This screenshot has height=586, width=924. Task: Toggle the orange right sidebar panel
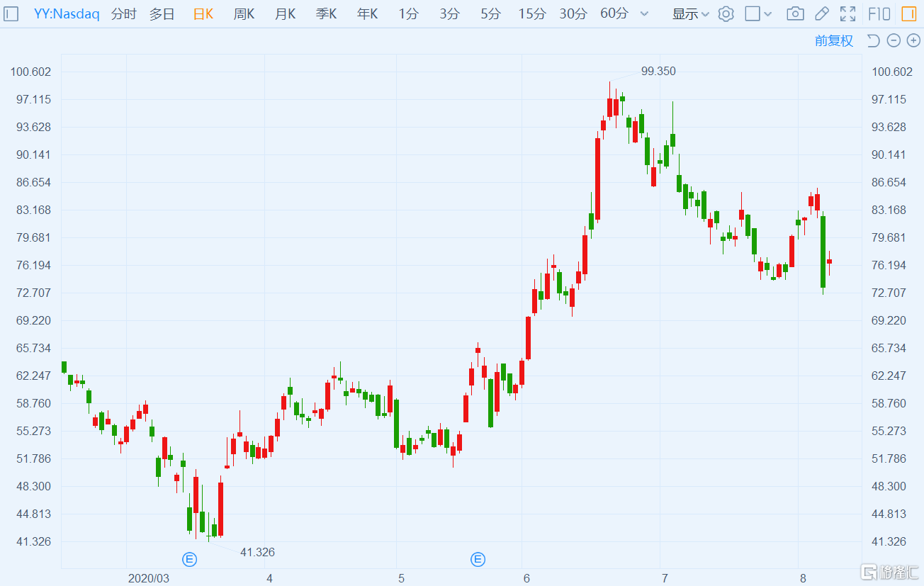(x=908, y=14)
